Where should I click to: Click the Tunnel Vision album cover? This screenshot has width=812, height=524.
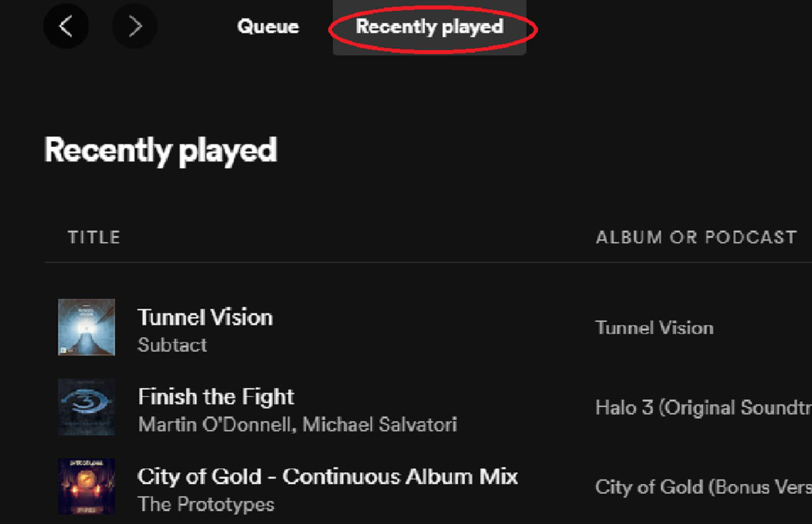coord(87,328)
